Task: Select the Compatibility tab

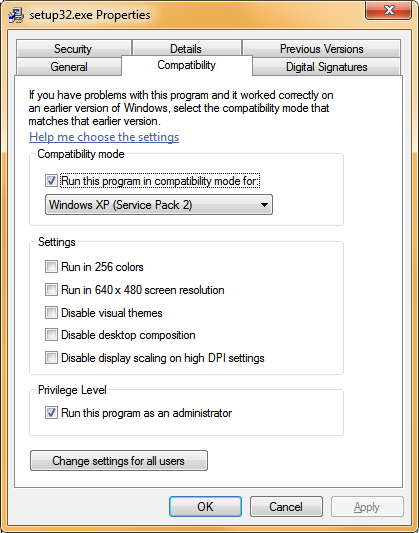Action: [187, 65]
